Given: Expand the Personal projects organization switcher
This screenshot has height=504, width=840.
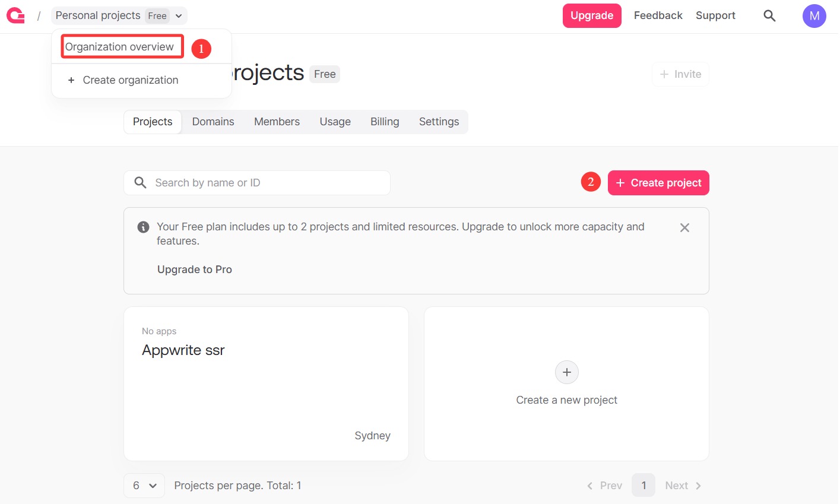Looking at the screenshot, I should (x=119, y=16).
